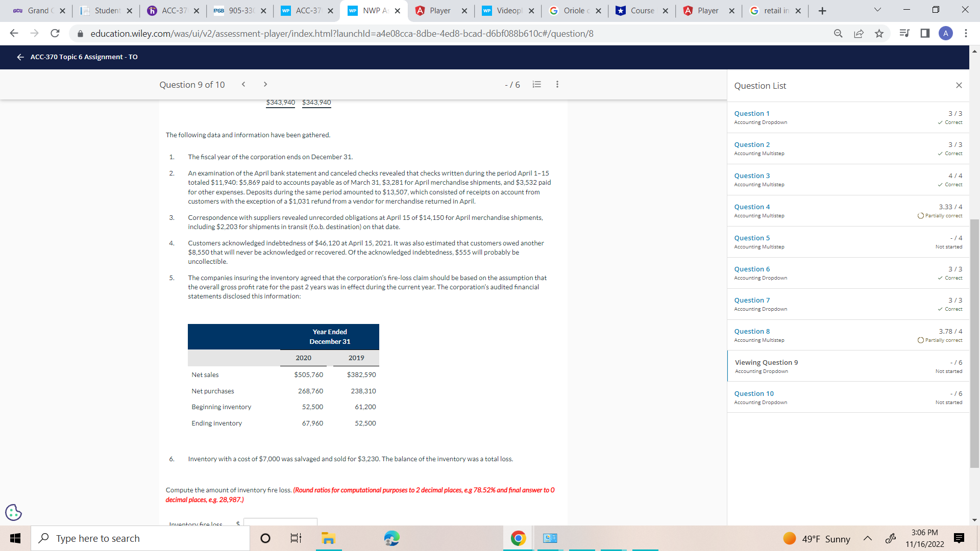The width and height of the screenshot is (980, 551).
Task: Go to the previous question arrow
Action: click(243, 84)
